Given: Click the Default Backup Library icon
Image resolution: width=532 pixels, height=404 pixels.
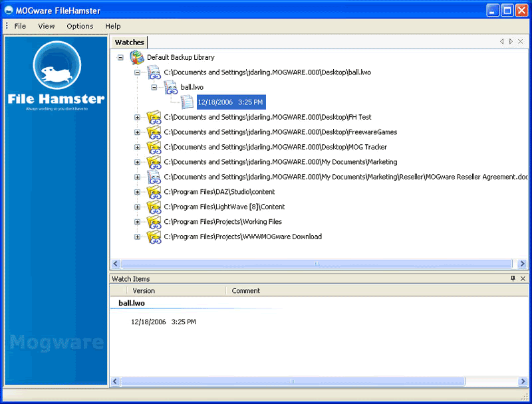Looking at the screenshot, I should point(137,58).
